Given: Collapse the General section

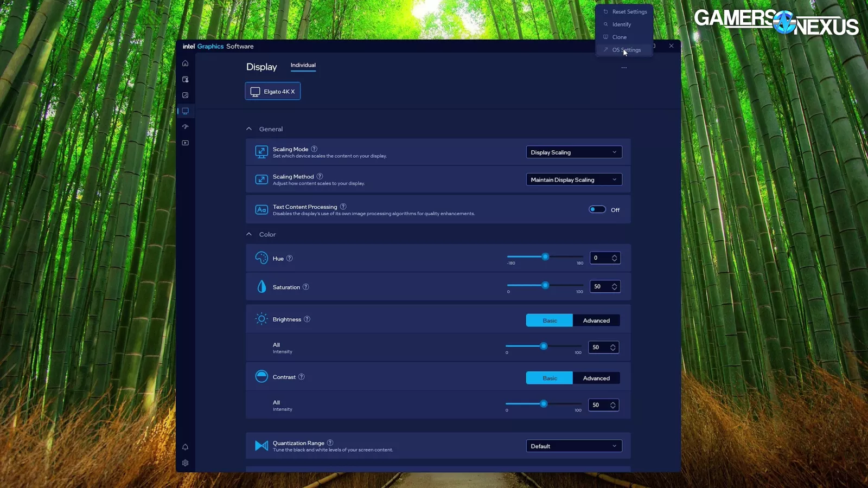Looking at the screenshot, I should [249, 129].
